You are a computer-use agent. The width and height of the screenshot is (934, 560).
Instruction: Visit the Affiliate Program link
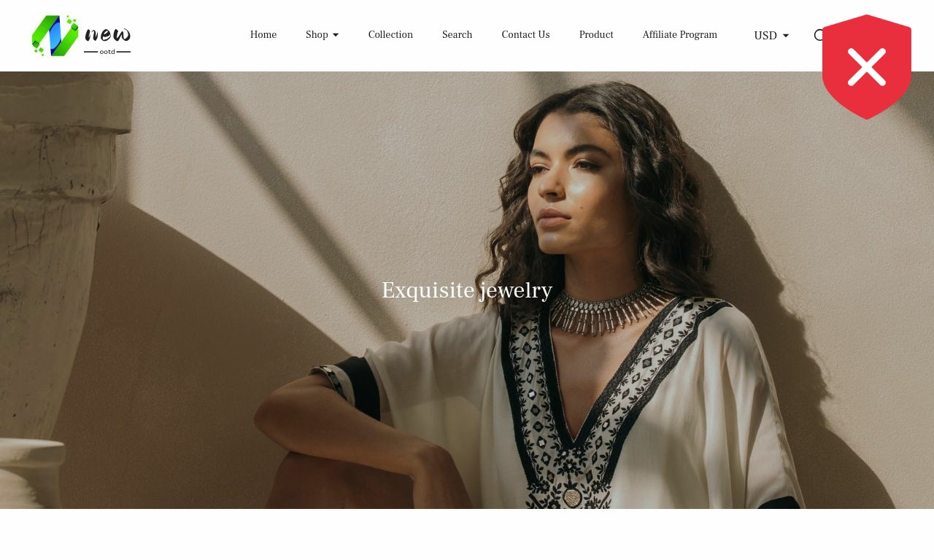tap(680, 35)
